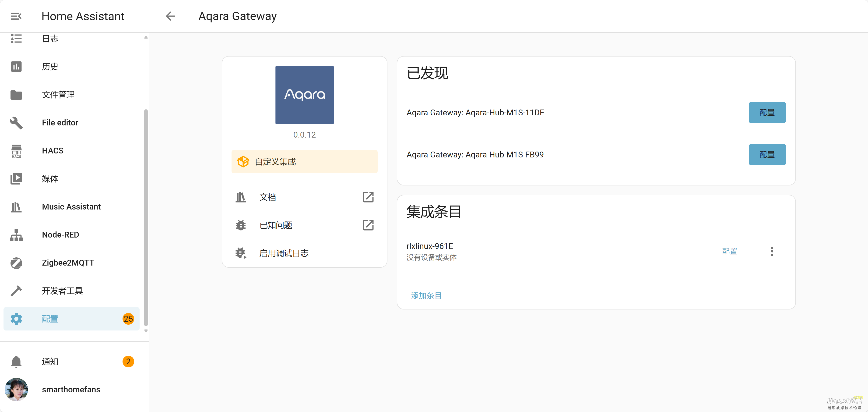The image size is (868, 412).
Task: Open the 文档 documentation link
Action: coord(304,197)
